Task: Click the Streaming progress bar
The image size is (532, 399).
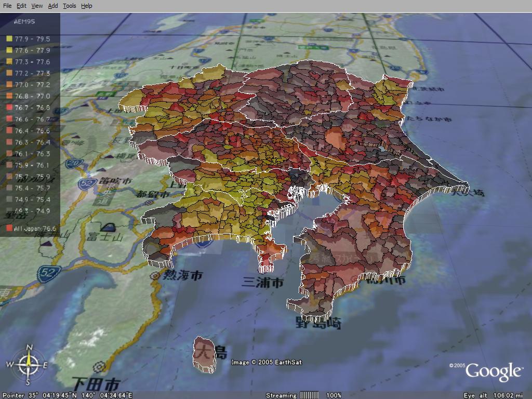Action: [x=309, y=395]
